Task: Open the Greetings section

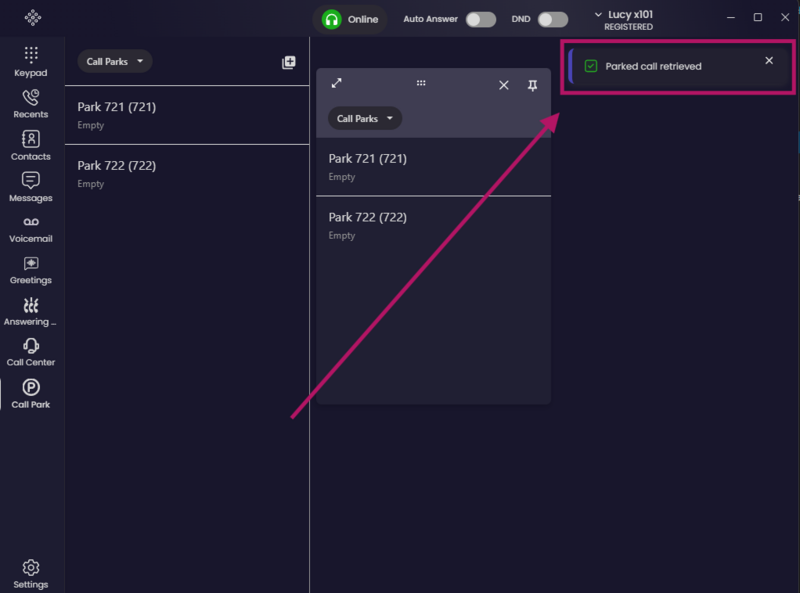Action: [31, 270]
